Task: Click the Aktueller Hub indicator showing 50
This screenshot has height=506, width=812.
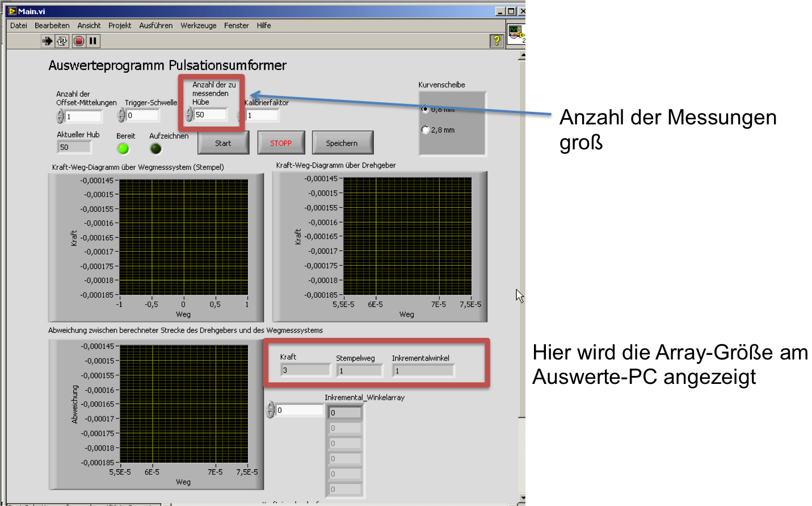Action: [x=74, y=147]
